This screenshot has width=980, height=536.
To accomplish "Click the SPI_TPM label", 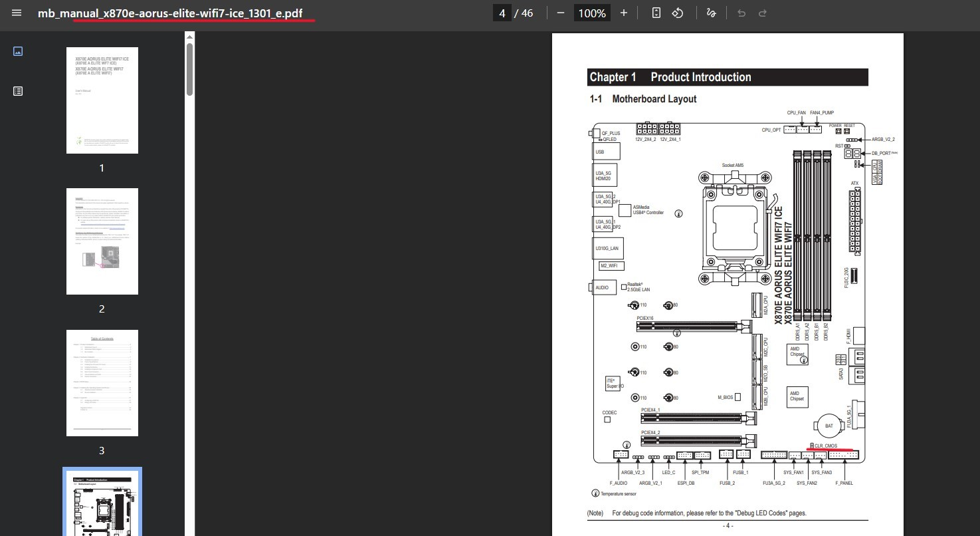I will coord(700,472).
